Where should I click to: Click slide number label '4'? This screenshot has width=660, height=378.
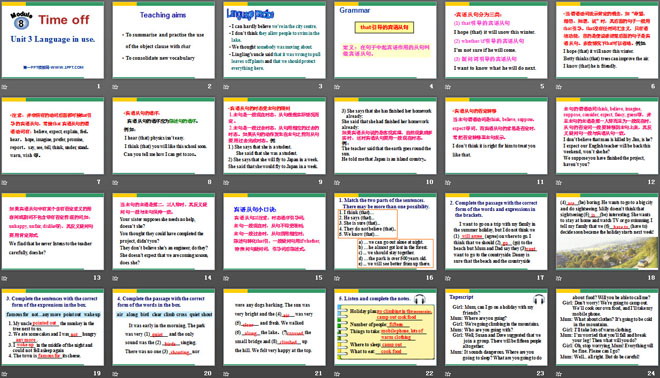[431, 86]
